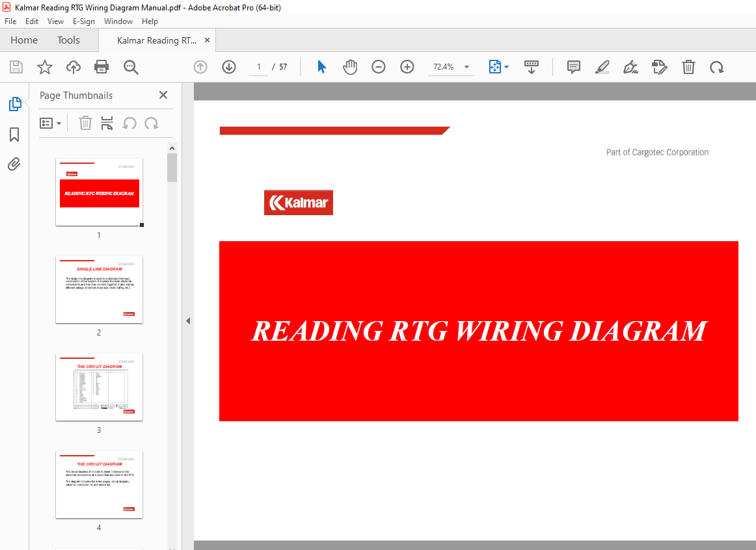Viewport: 756px width, 550px height.
Task: Choose the Selection arrow tool
Action: click(x=321, y=67)
